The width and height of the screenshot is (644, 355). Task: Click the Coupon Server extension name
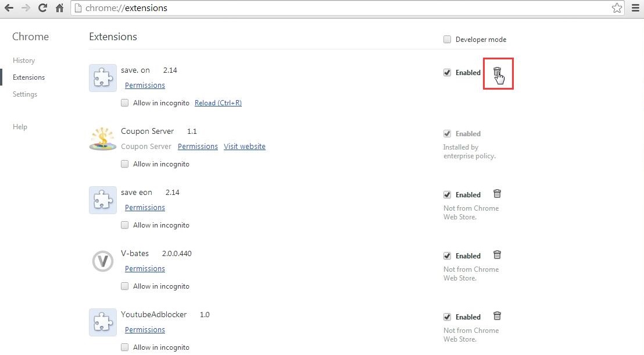(x=148, y=131)
